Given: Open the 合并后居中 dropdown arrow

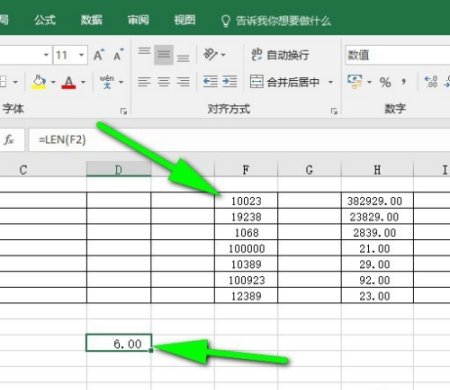Looking at the screenshot, I should [x=330, y=82].
